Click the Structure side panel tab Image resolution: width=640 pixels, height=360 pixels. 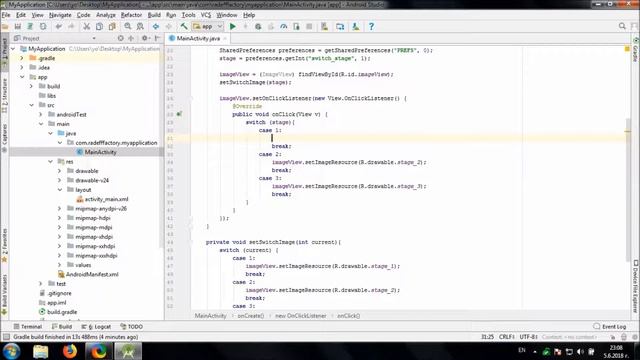click(x=4, y=96)
